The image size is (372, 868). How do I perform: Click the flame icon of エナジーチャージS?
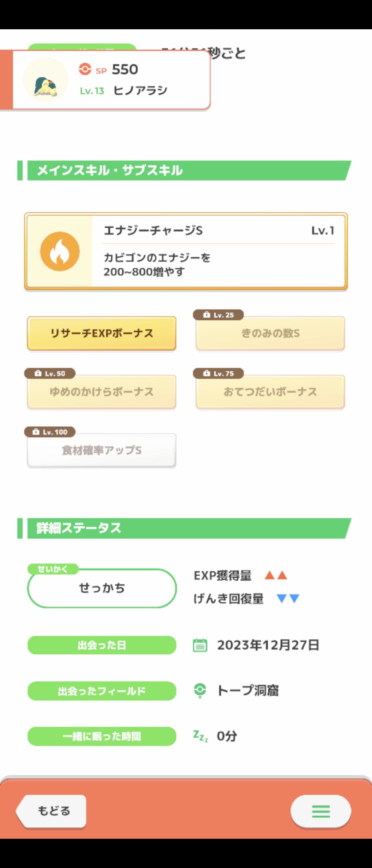60,251
